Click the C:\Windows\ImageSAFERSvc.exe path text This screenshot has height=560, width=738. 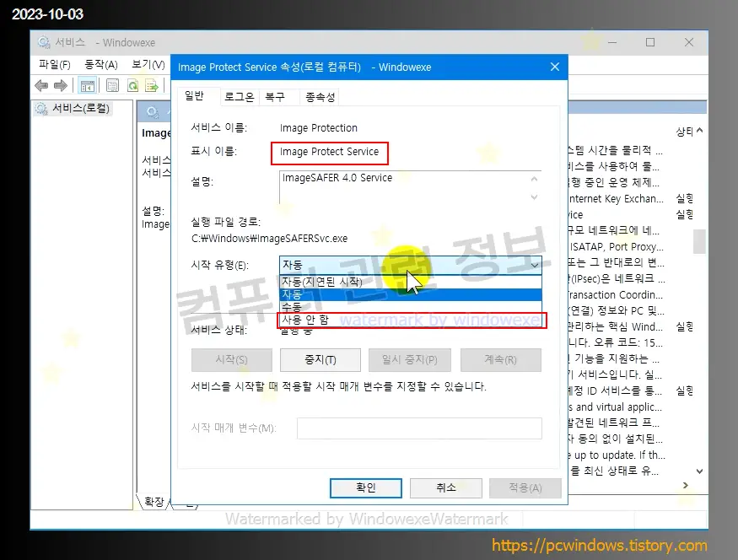coord(269,239)
